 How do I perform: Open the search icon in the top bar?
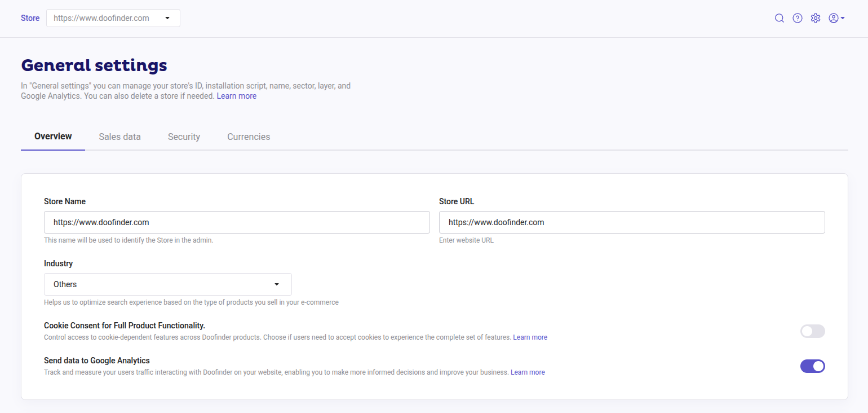780,17
